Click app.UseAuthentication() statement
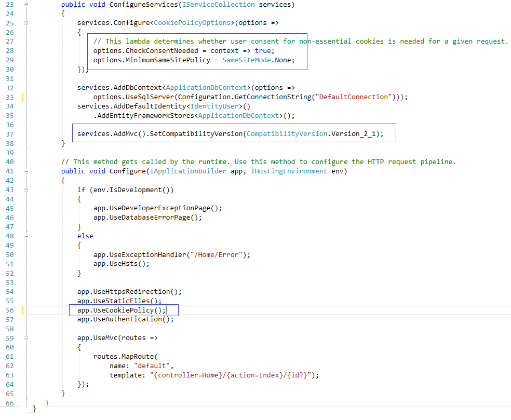 coord(126,319)
